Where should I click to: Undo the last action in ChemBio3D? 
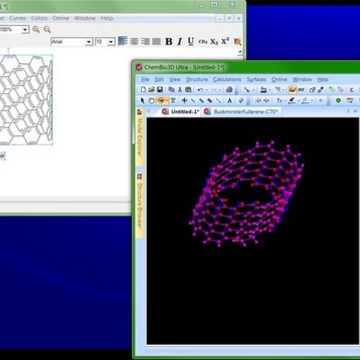coord(200,89)
